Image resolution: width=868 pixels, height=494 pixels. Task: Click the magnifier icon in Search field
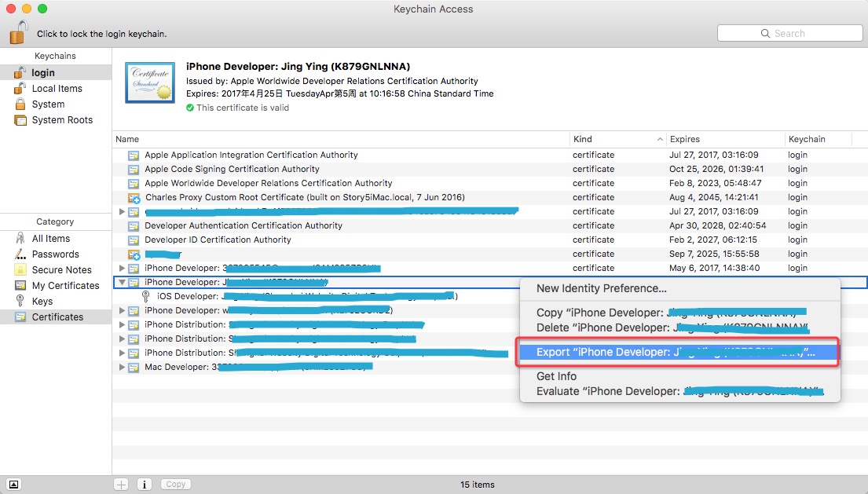765,33
